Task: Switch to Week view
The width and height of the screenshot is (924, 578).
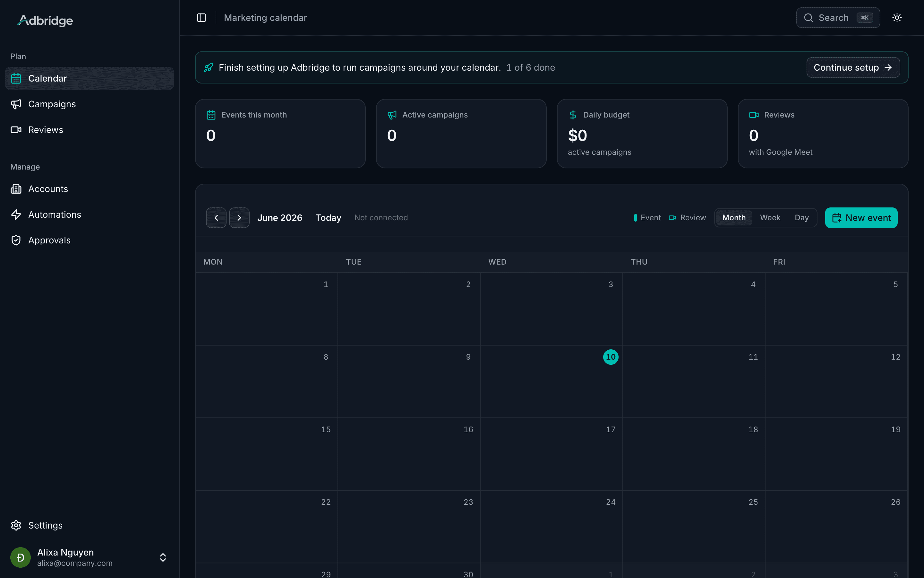Action: 770,217
